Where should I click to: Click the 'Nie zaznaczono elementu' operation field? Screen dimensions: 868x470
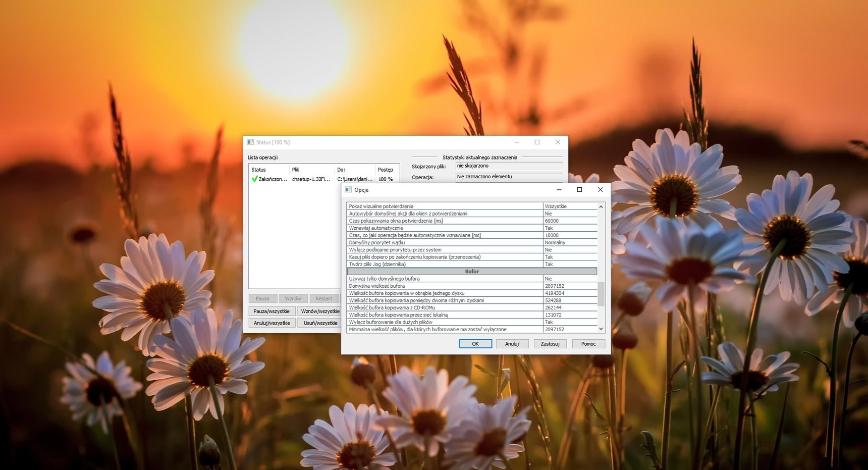(x=509, y=177)
